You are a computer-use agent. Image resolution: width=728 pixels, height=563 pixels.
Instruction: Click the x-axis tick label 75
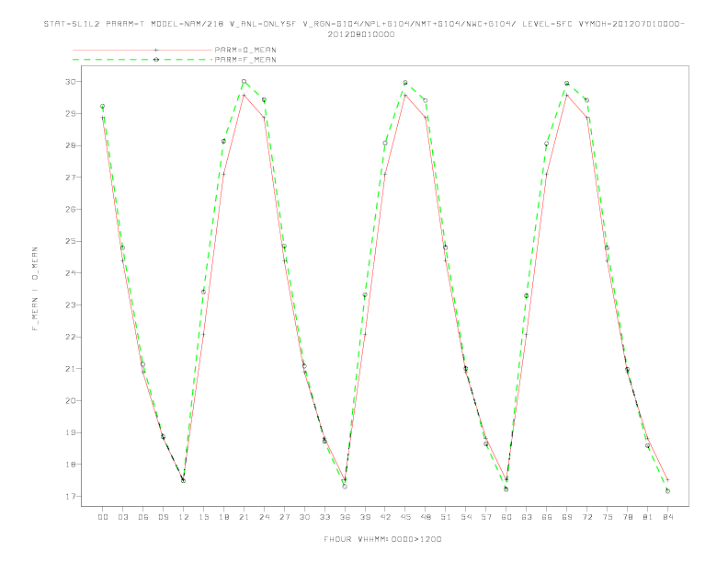click(608, 517)
